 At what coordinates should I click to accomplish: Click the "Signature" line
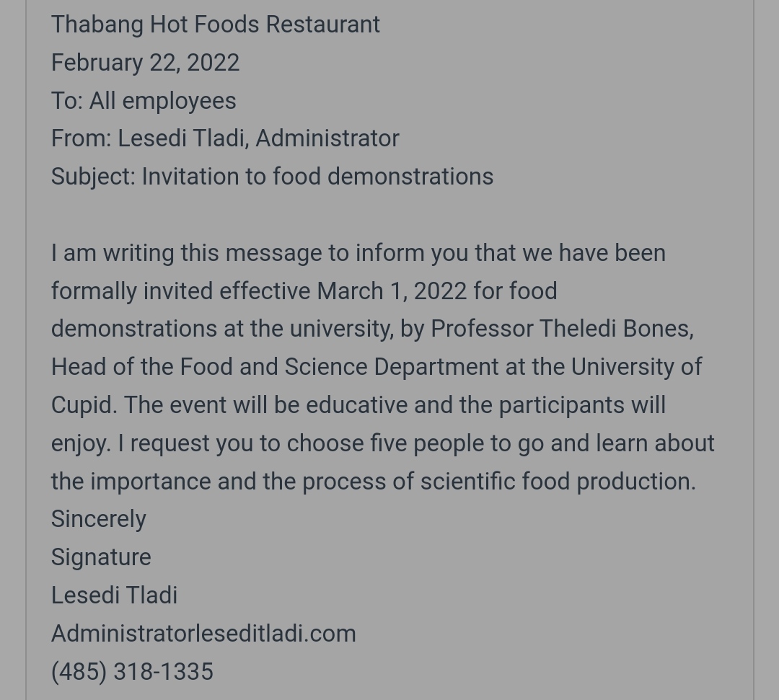click(x=101, y=557)
